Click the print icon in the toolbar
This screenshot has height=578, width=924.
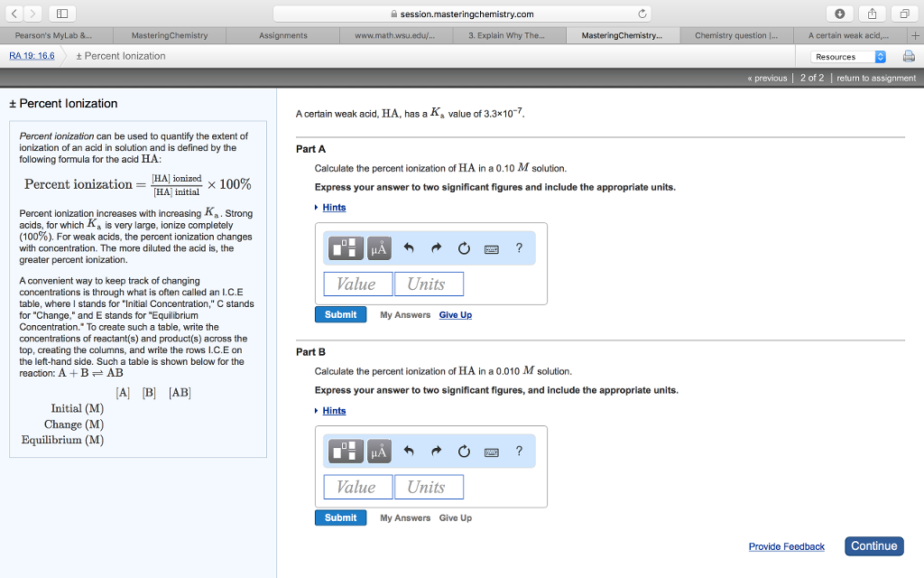909,56
